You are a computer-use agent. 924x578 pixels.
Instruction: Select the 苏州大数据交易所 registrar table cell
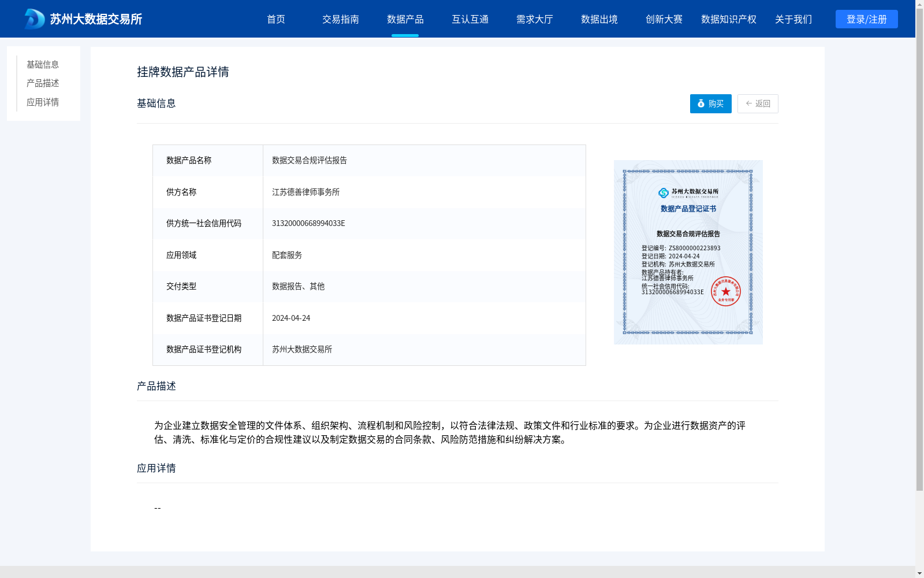tap(424, 350)
